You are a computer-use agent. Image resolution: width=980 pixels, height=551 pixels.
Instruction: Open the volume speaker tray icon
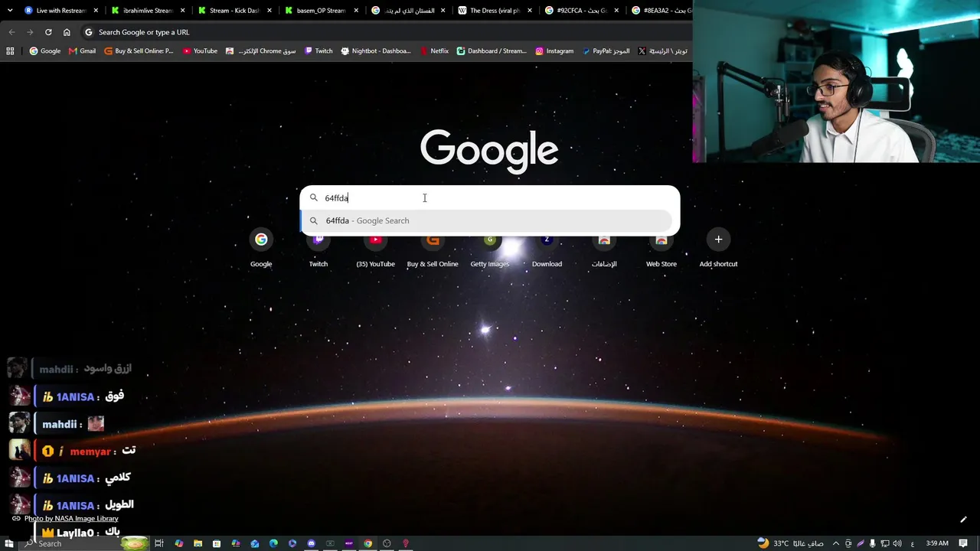tap(897, 543)
